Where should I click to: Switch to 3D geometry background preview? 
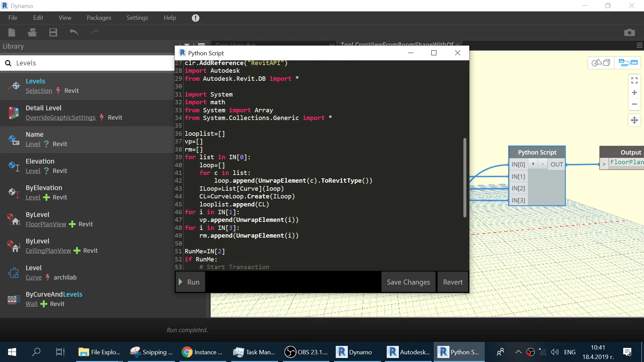(601, 63)
